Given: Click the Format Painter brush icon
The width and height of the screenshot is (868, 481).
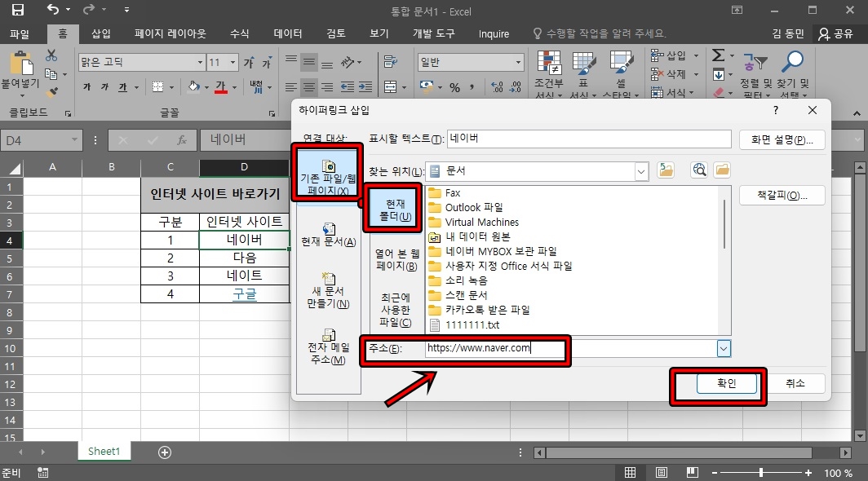Looking at the screenshot, I should (x=53, y=92).
